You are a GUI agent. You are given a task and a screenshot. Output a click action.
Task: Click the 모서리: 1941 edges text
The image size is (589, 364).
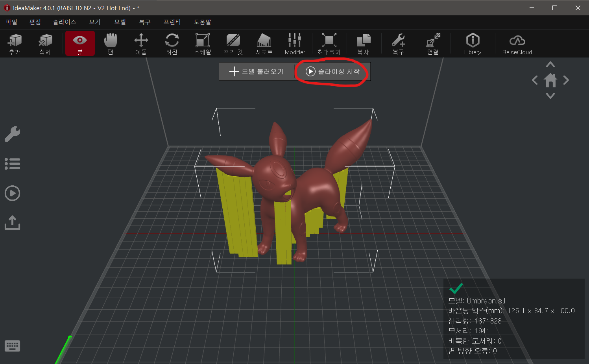pos(469,331)
